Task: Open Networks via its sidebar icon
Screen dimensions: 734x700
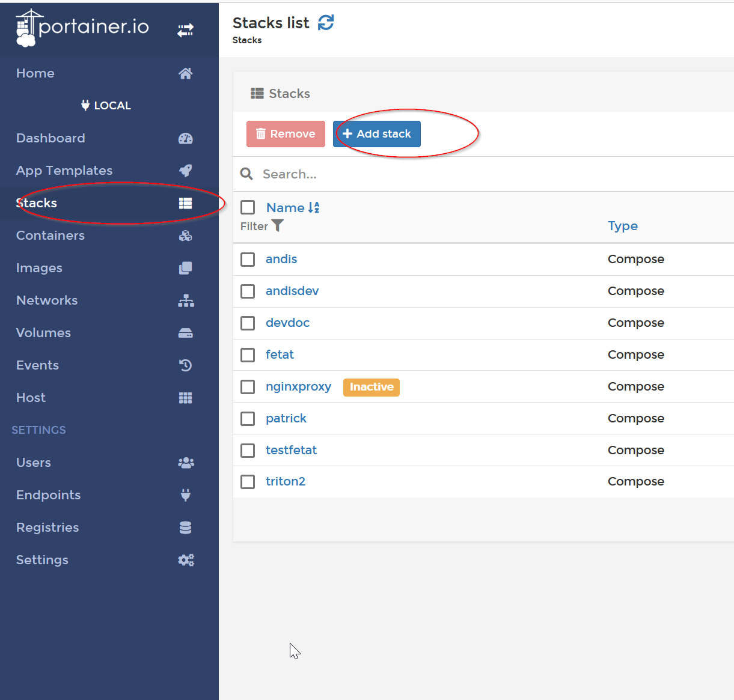Action: click(x=186, y=300)
